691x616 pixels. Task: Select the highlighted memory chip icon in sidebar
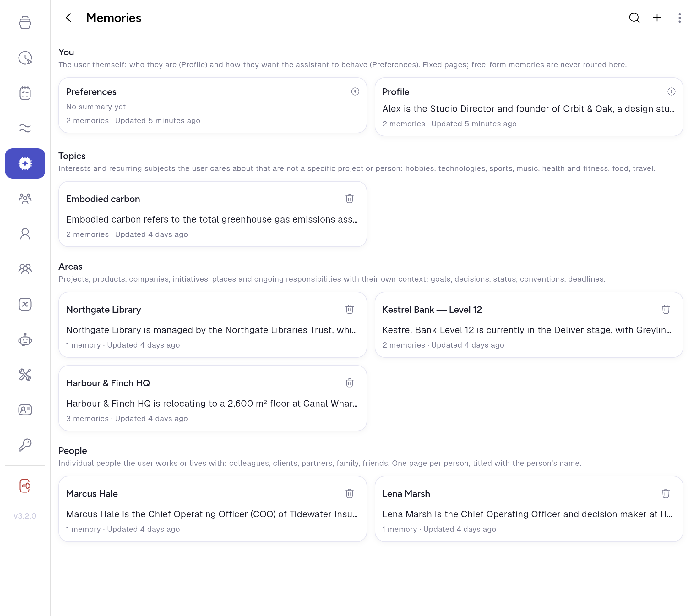point(25,163)
